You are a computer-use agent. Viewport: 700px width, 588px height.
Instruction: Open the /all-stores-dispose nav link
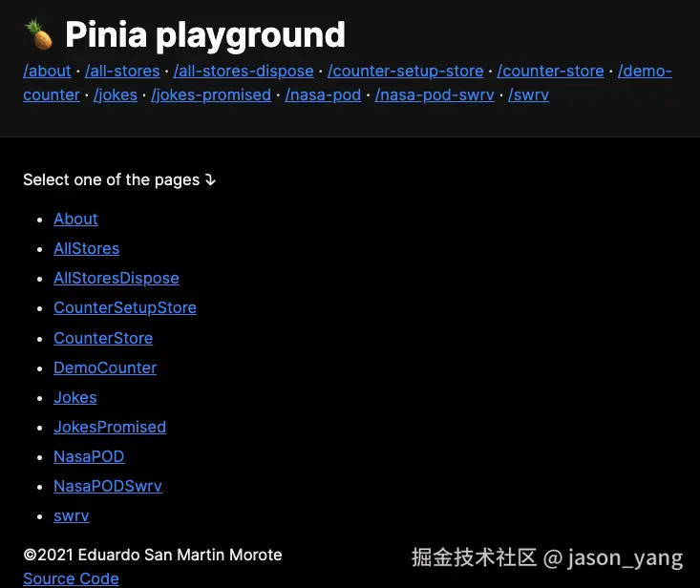click(244, 71)
